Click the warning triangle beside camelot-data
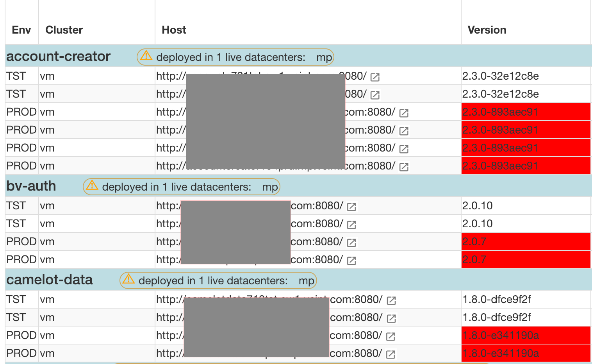592x364 pixels. pyautogui.click(x=127, y=280)
